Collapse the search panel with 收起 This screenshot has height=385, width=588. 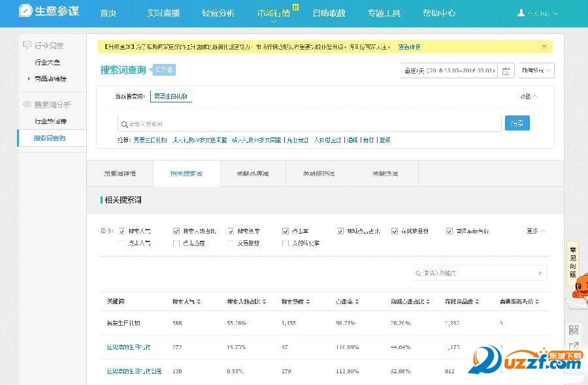pos(529,97)
